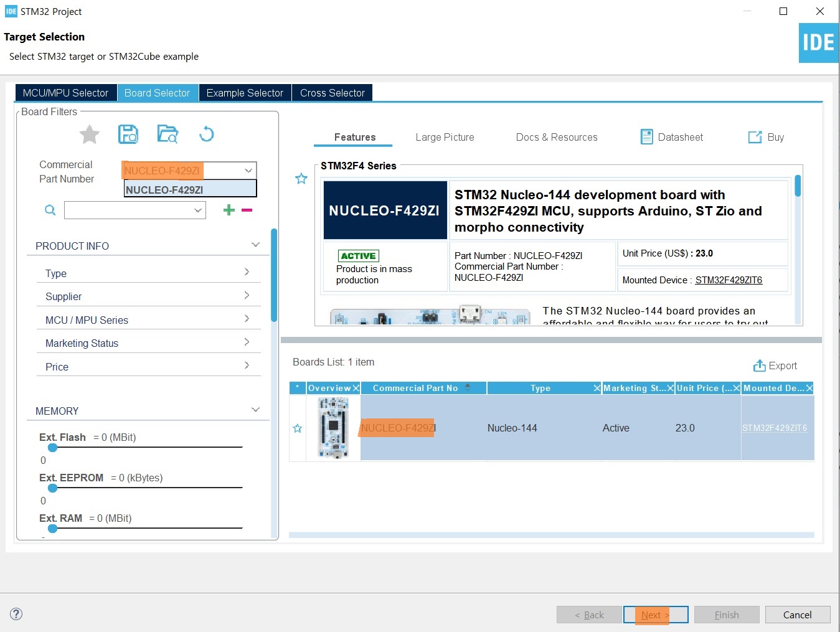Viewport: 840px width, 632px height.
Task: Click the magnifier search icon
Action: click(50, 210)
